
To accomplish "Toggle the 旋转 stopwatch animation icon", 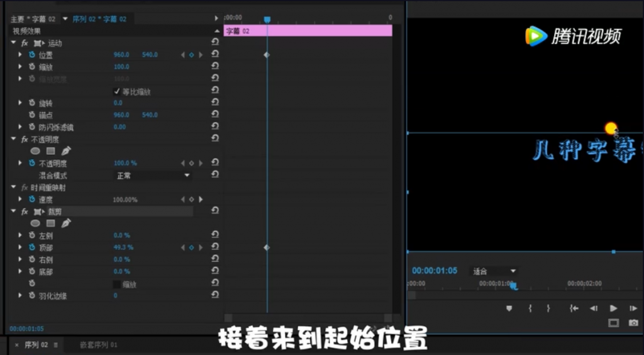I will pyautogui.click(x=32, y=103).
